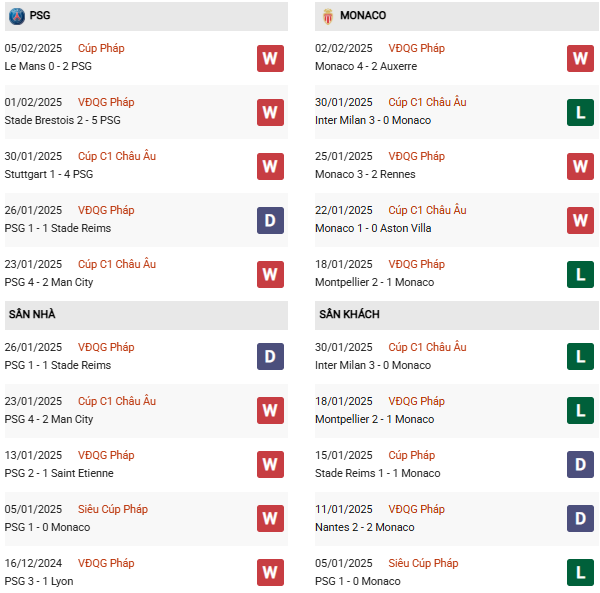Click the W badge for Monaco 1 - 0 Aston Villa
Viewport: 600px width, 593px height.
pyautogui.click(x=580, y=220)
